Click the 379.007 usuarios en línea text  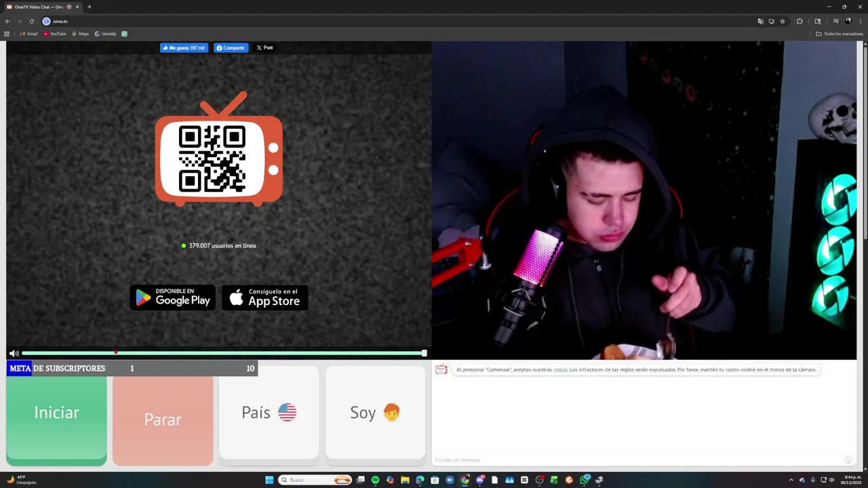tap(222, 245)
